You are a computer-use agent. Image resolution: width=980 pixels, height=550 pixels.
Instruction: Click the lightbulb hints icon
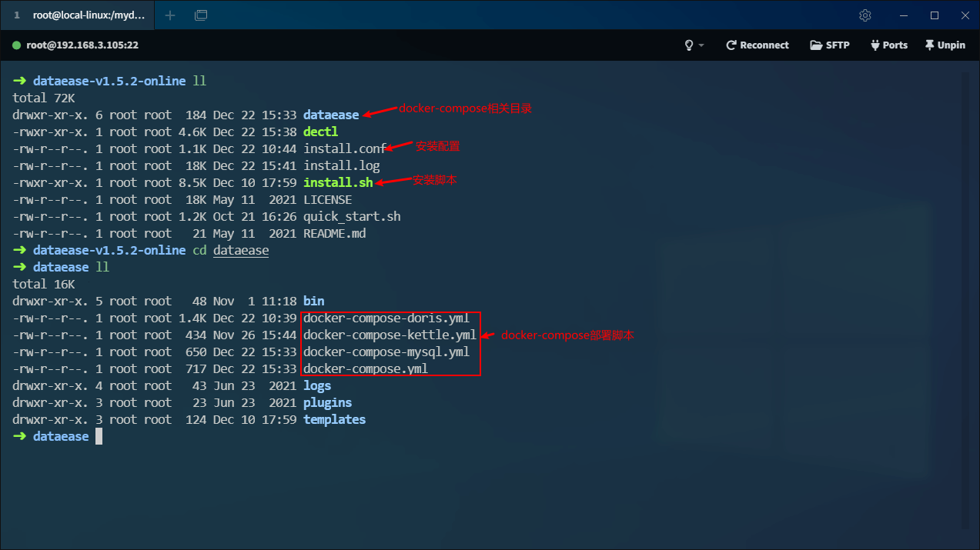[x=689, y=45]
